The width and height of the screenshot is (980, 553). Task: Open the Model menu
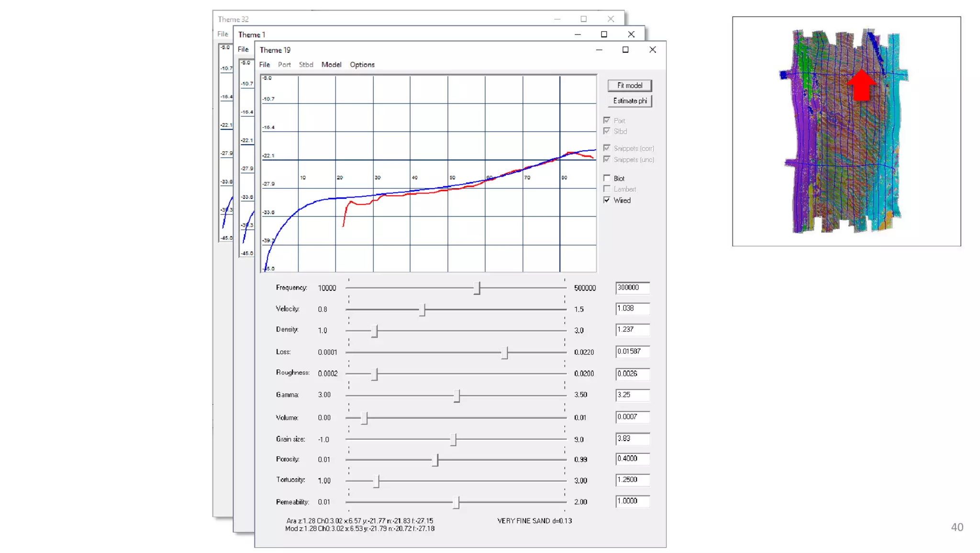coord(331,65)
